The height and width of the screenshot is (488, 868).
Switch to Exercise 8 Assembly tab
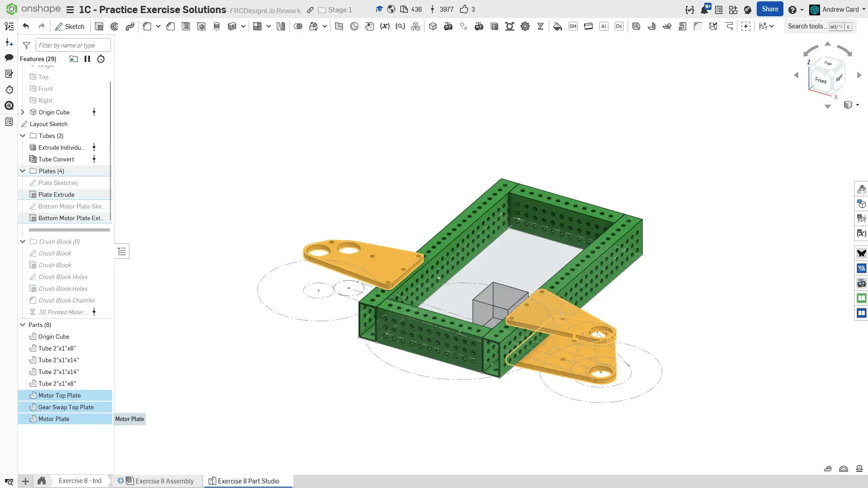click(164, 481)
